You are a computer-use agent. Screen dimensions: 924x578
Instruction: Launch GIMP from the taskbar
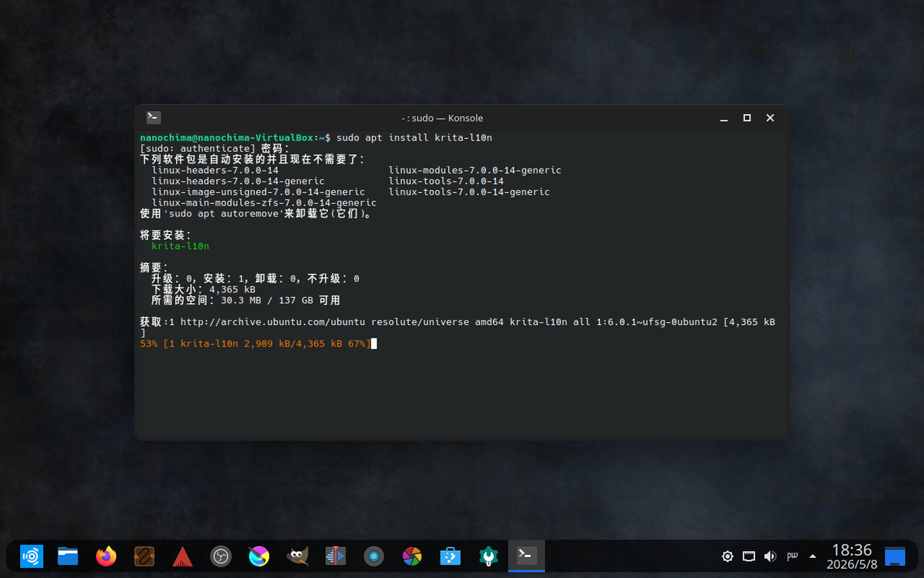click(x=298, y=556)
